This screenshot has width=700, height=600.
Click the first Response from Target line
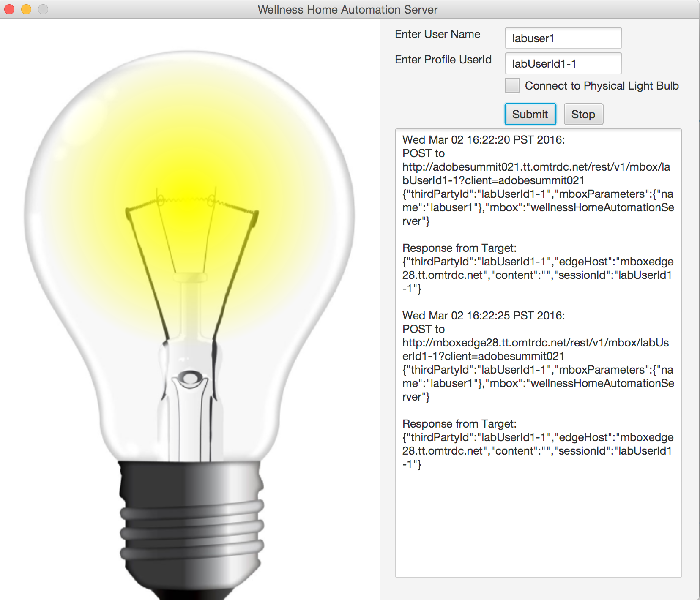pos(459,248)
